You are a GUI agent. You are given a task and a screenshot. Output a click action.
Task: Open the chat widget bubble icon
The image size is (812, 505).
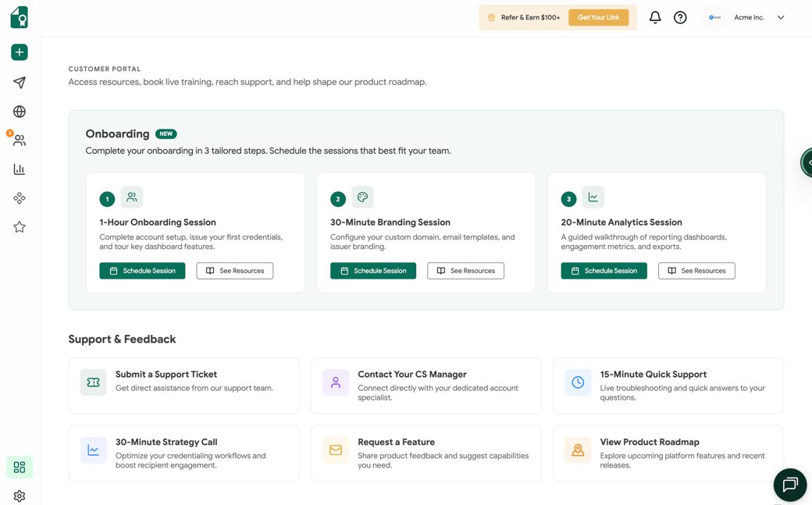click(789, 485)
